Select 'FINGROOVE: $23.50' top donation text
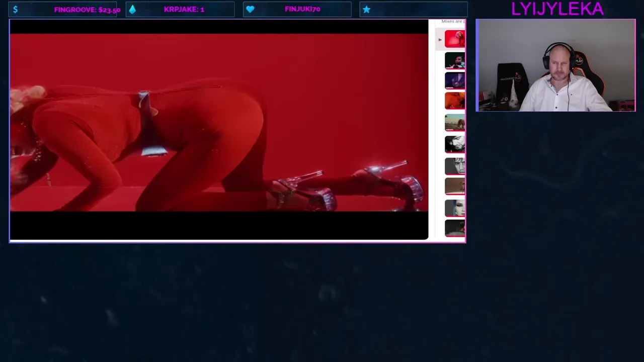 [87, 10]
